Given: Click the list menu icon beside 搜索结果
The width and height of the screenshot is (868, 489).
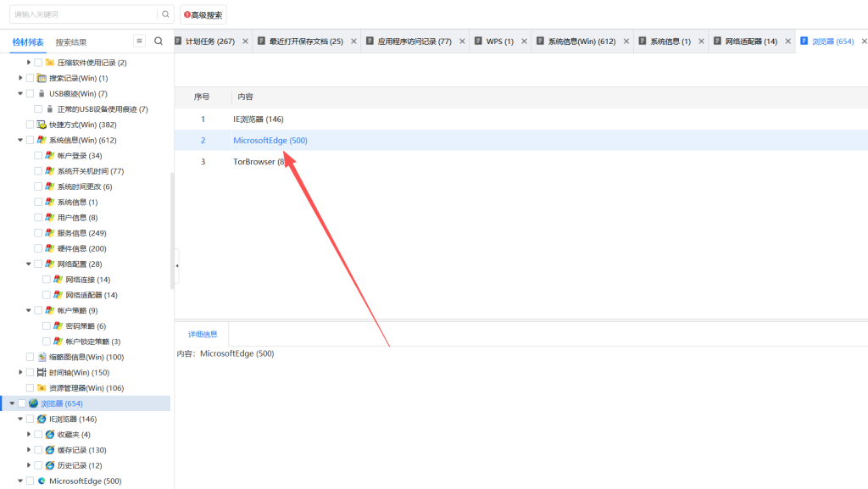Looking at the screenshot, I should click(x=140, y=41).
